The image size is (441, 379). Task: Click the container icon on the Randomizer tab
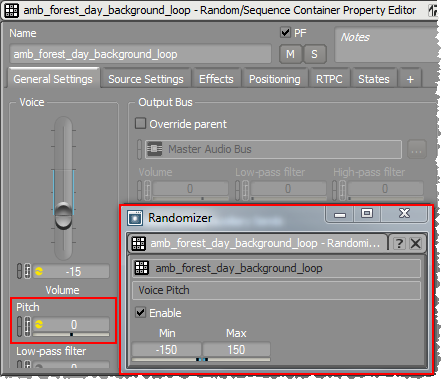[138, 243]
